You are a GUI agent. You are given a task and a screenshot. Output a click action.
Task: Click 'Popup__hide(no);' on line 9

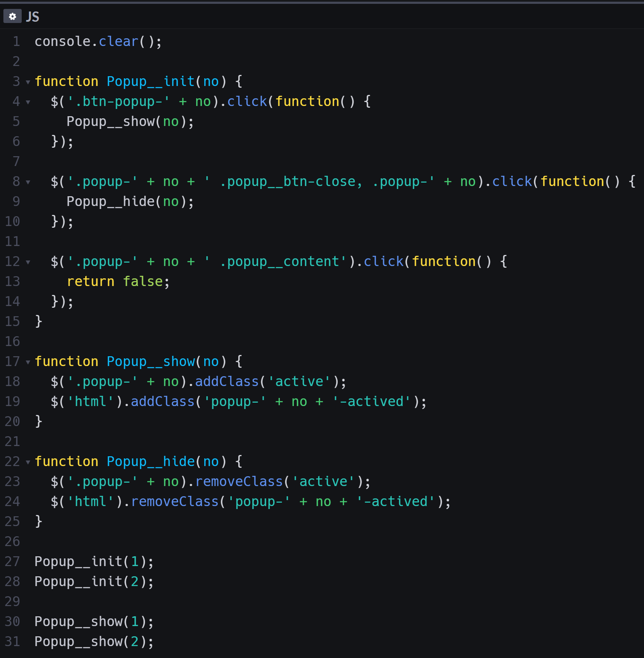(130, 201)
